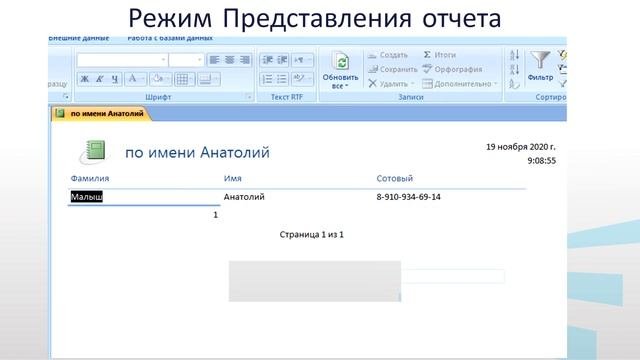Click Удалить record button
The height and width of the screenshot is (360, 640).
391,84
